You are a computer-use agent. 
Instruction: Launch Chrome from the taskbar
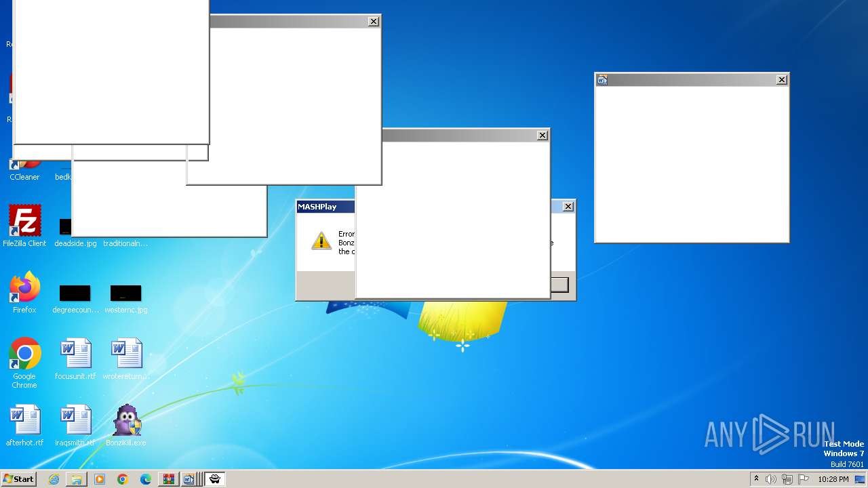click(x=123, y=479)
